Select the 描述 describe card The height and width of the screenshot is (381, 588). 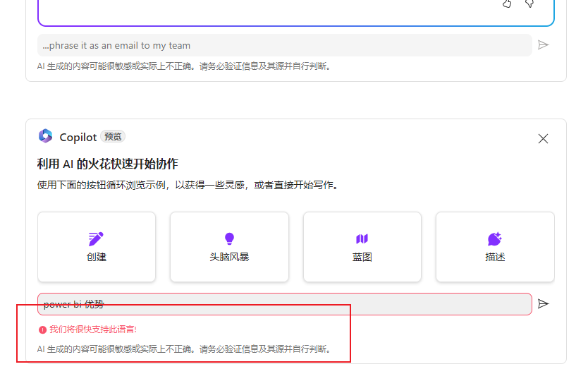tap(495, 247)
